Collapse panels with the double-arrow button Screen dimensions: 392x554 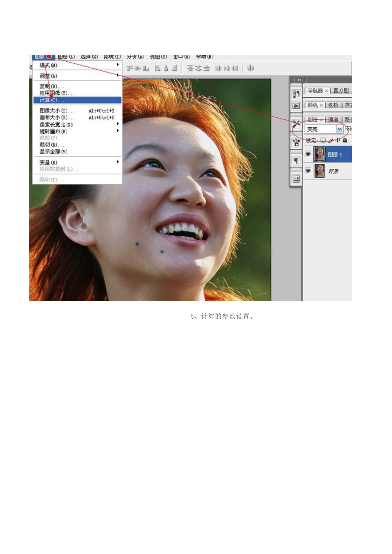tap(299, 80)
